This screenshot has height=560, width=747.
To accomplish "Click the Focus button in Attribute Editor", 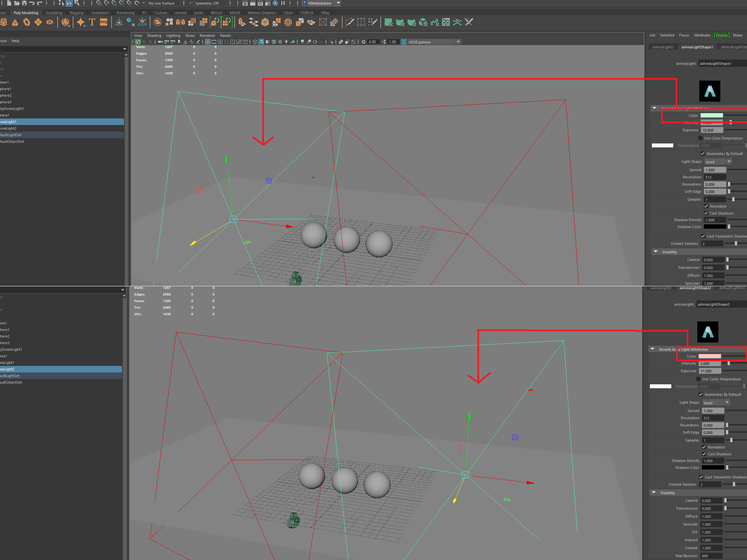I will click(684, 35).
